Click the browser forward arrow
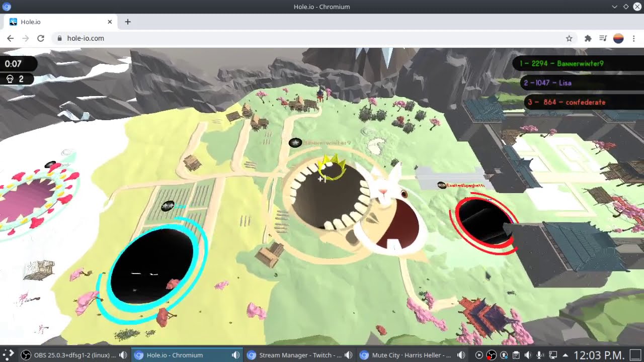Image resolution: width=644 pixels, height=362 pixels. click(x=26, y=38)
